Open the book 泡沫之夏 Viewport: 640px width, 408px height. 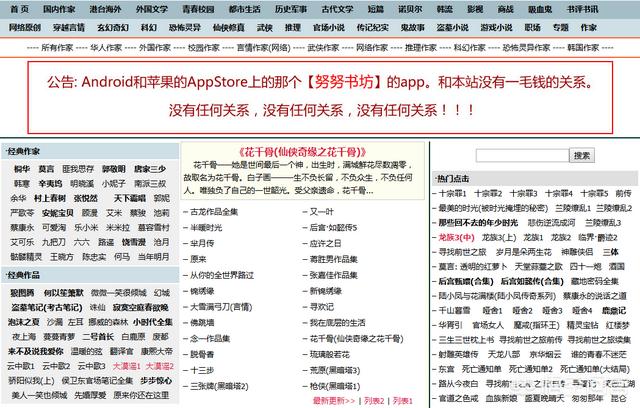(x=24, y=322)
